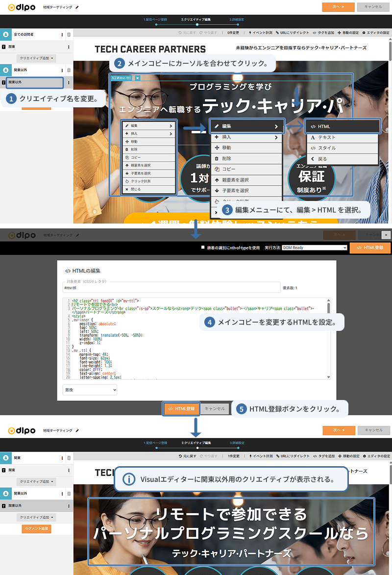Select スタイル in the 編集 submenu
392x575 pixels.
pos(343,148)
